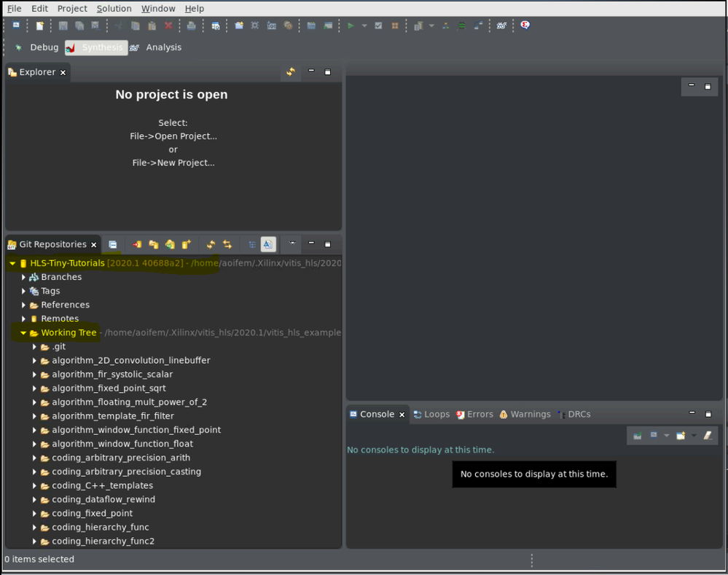Switch to the Synthesis perspective
Screen dimensions: 728x575
pos(95,47)
